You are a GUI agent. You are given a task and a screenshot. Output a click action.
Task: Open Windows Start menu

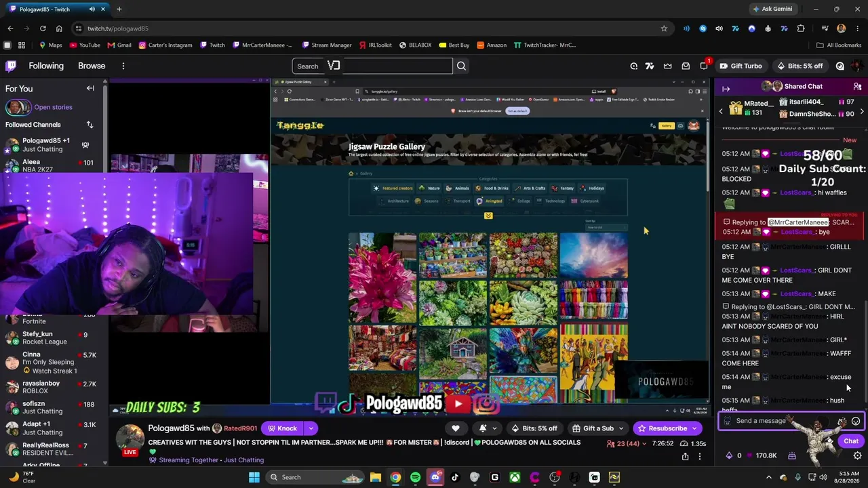[x=254, y=477]
